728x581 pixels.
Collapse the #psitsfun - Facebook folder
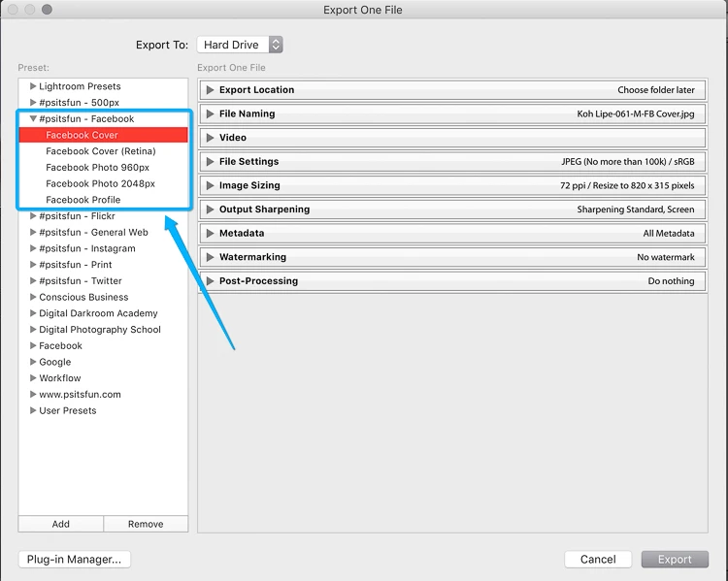click(33, 118)
